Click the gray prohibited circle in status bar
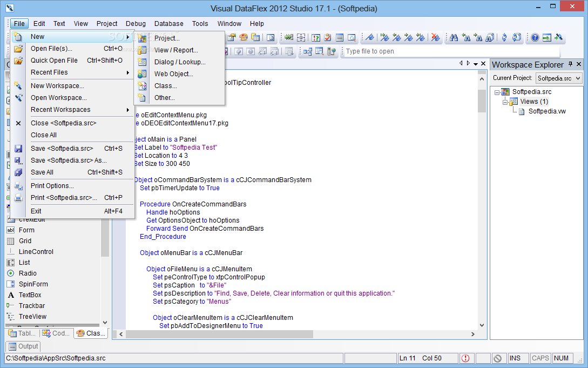 click(x=498, y=358)
